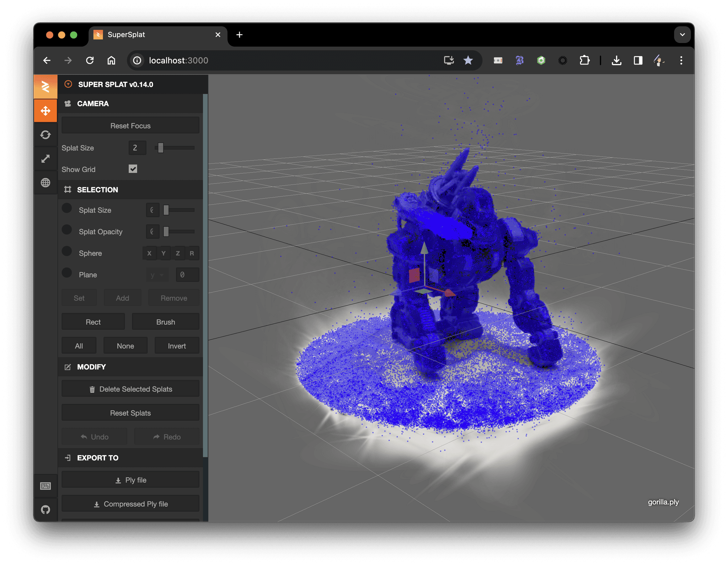The image size is (728, 566).
Task: Open the tab search dropdown arrow
Action: 682,35
